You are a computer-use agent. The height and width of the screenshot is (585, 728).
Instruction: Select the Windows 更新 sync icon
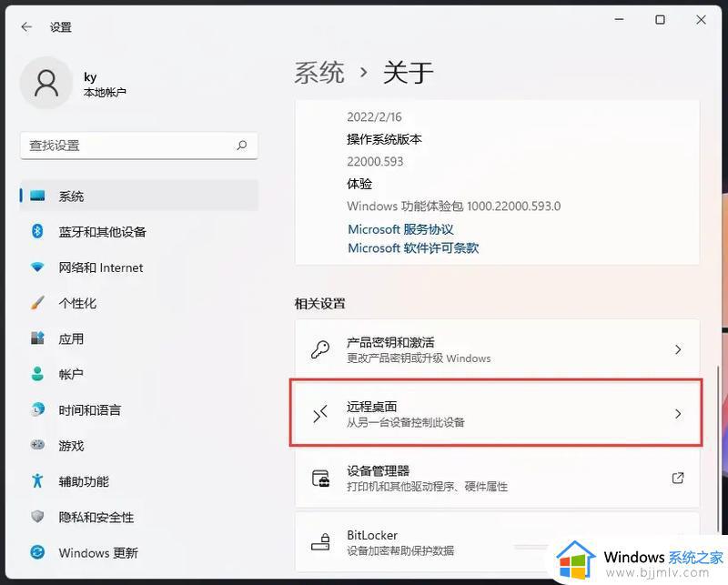click(x=37, y=552)
